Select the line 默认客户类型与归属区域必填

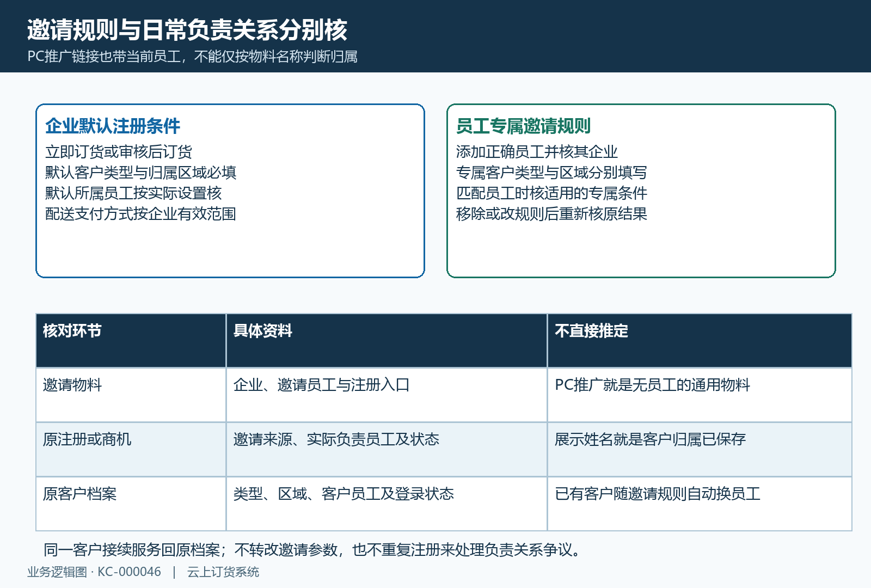click(x=140, y=173)
